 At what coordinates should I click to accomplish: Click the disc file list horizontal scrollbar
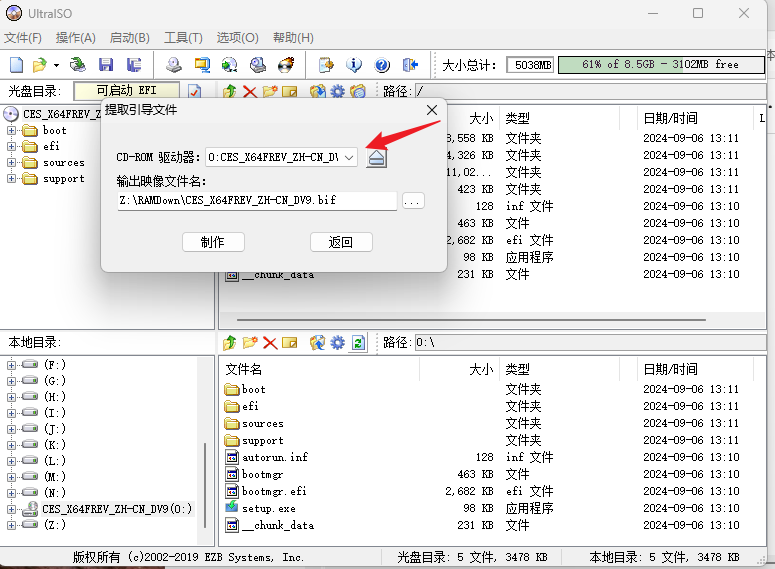tap(471, 320)
